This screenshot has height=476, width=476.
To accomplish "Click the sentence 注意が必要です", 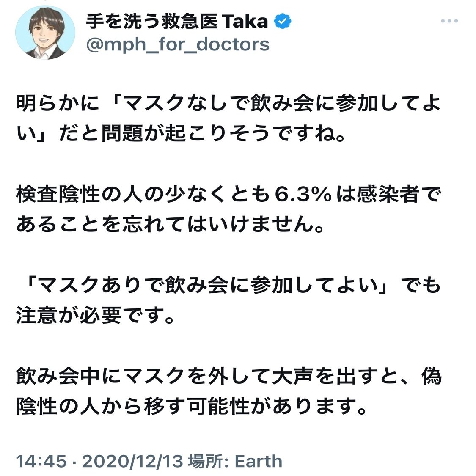I will pos(95,316).
